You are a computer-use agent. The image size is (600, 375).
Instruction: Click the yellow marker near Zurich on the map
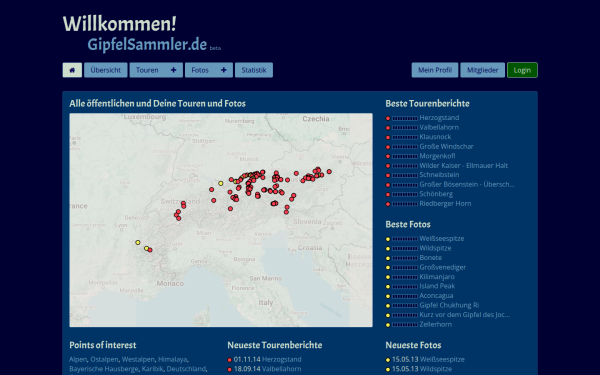[221, 183]
